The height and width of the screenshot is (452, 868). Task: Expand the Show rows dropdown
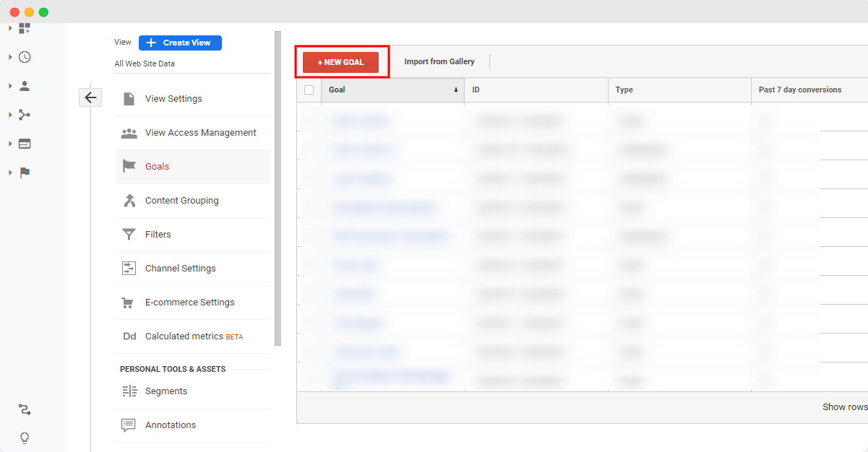pyautogui.click(x=844, y=407)
